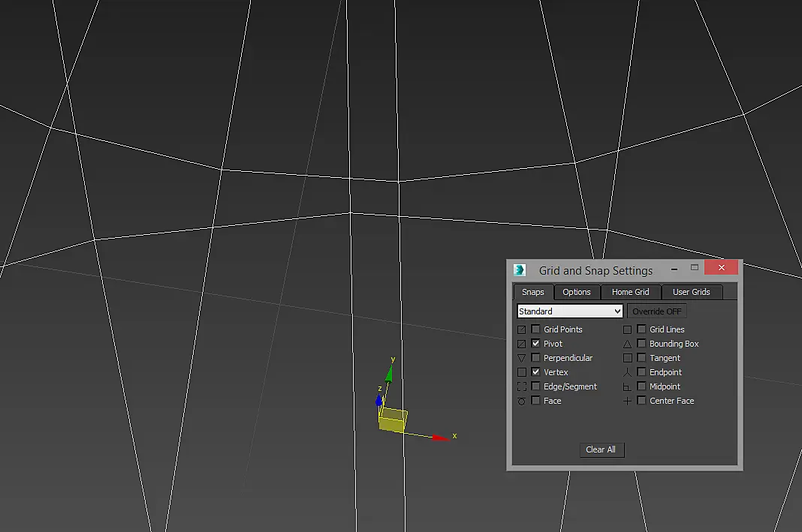Viewport: 802px width, 532px height.
Task: Click the Grid Lines snap symbol icon
Action: 628,329
